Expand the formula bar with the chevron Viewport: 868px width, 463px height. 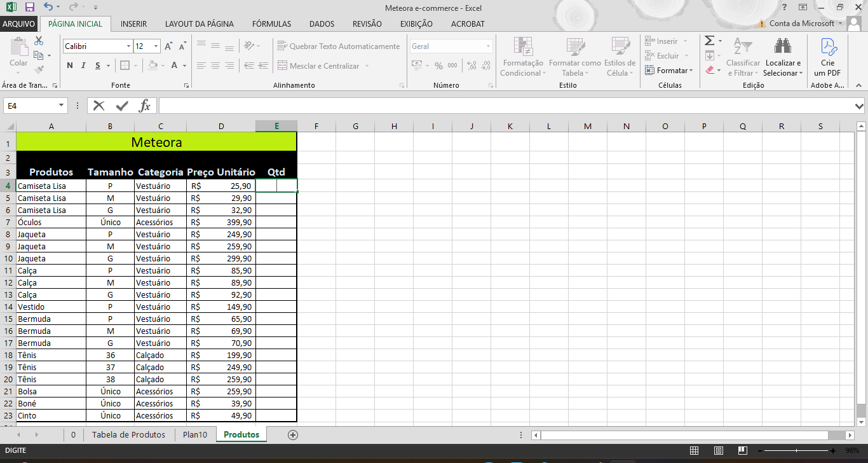859,106
